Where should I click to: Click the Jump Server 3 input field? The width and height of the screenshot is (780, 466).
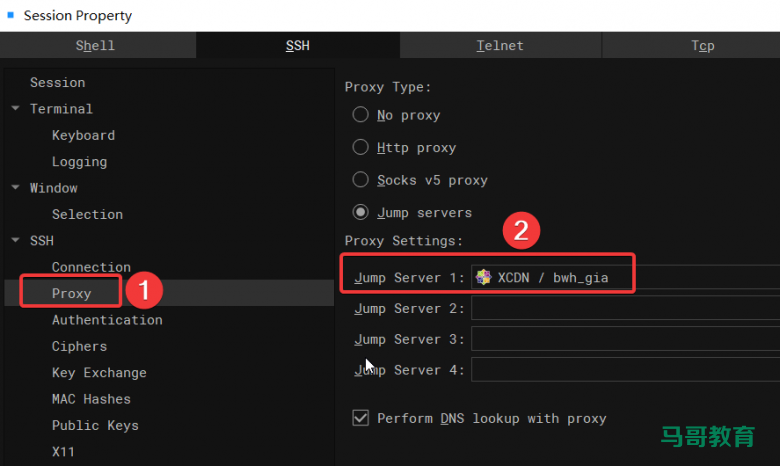click(x=625, y=340)
